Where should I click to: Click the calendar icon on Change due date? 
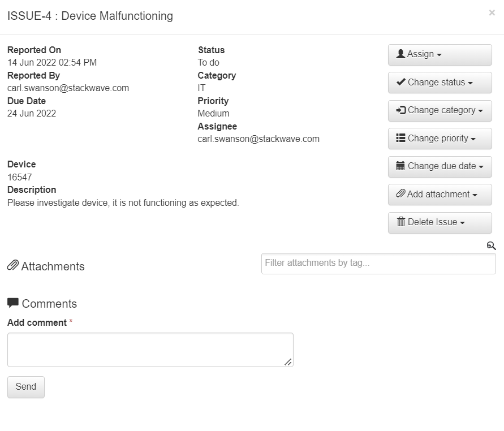400,166
